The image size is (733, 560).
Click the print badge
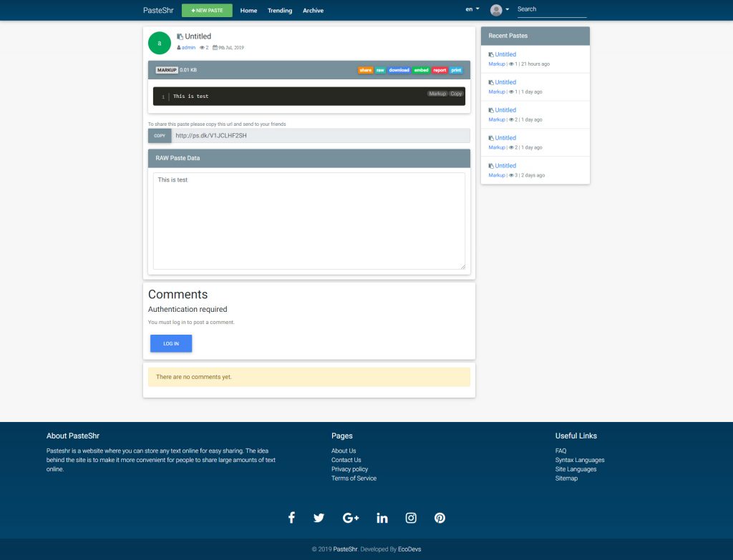tap(456, 70)
